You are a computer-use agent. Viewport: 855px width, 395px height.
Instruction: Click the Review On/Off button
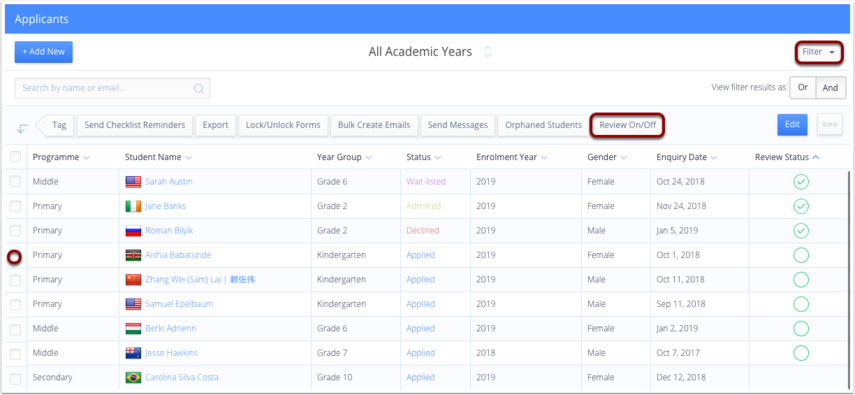point(628,125)
